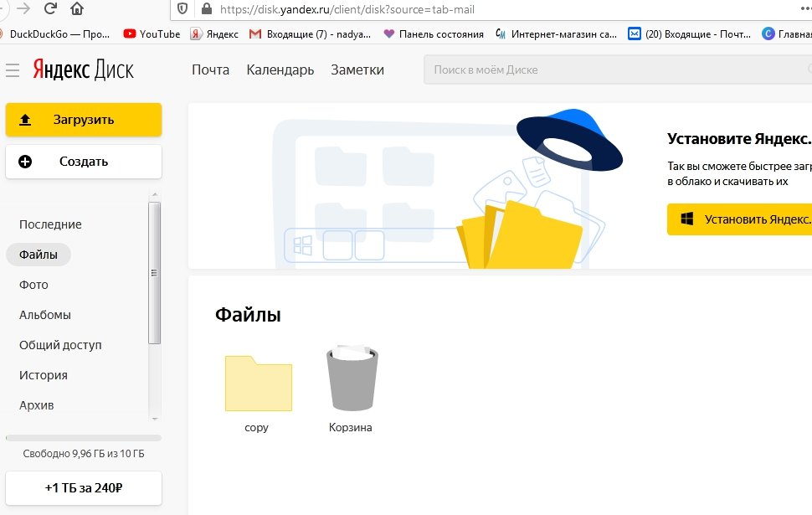Open the Панель состояния bookmark
The image size is (812, 515).
tap(434, 34)
